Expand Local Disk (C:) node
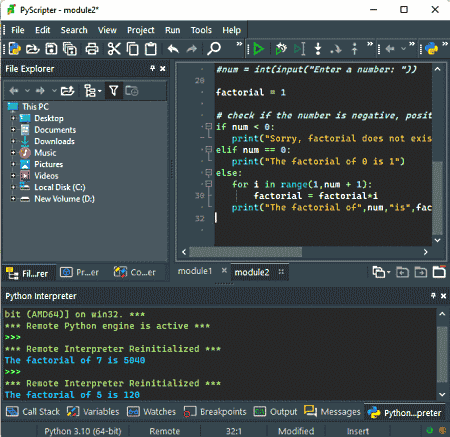The image size is (450, 437). pyautogui.click(x=13, y=187)
